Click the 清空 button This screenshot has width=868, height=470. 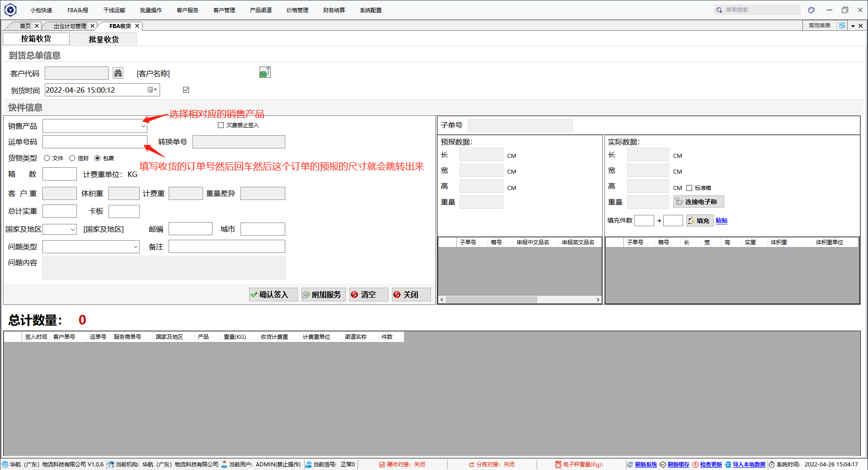tap(368, 294)
